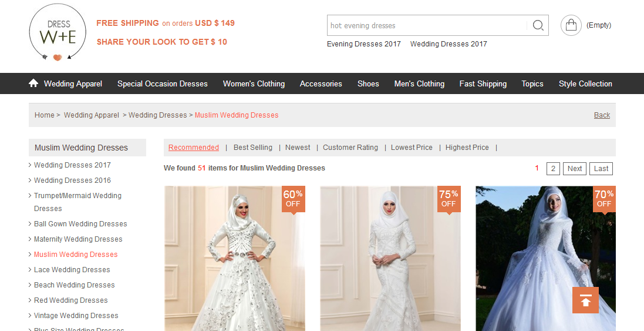Open Wedding Apparel menu

(73, 83)
